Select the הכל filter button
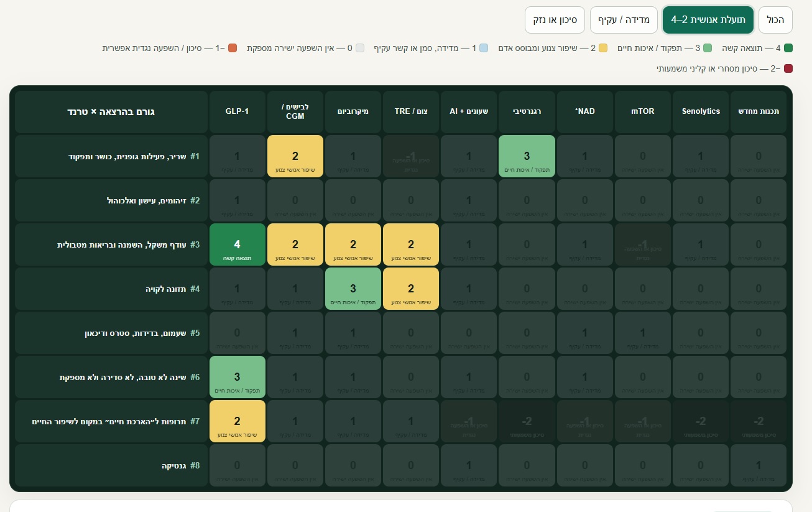The image size is (812, 512). pyautogui.click(x=775, y=20)
